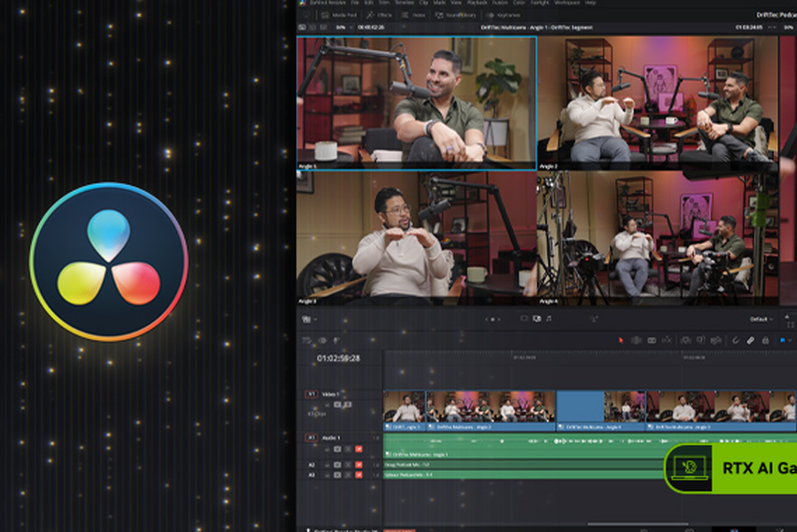Image resolution: width=797 pixels, height=532 pixels.
Task: Open source viewer zoom percentage dropdown
Action: pos(344,27)
